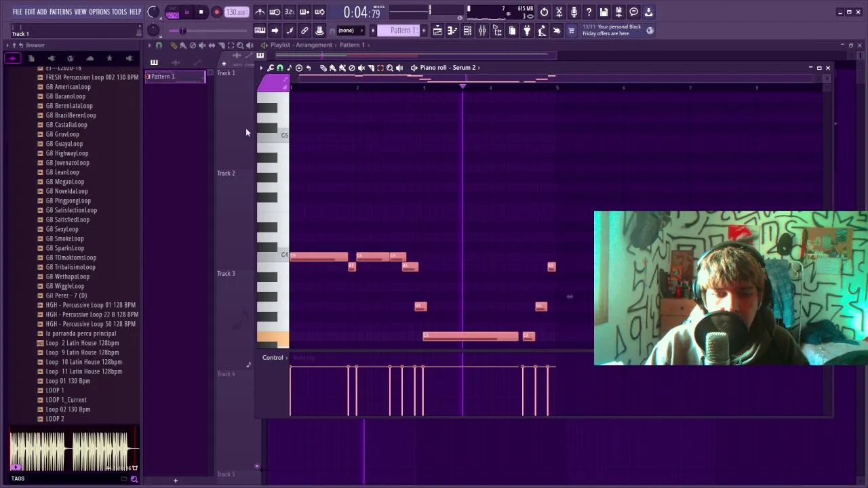
Task: Open Piano roll Serum 2 target channel arrow
Action: [x=479, y=68]
